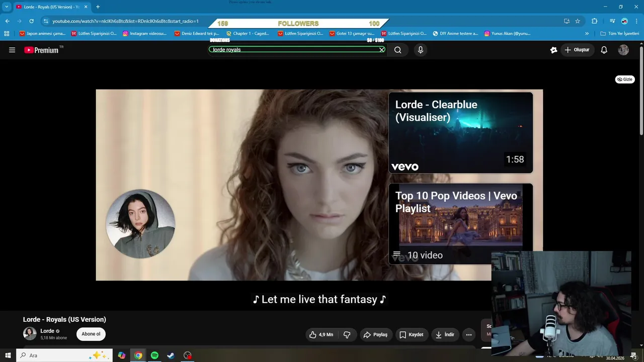
Task: Open the 'Japon animesi çama...' bookmark
Action: pos(42,34)
